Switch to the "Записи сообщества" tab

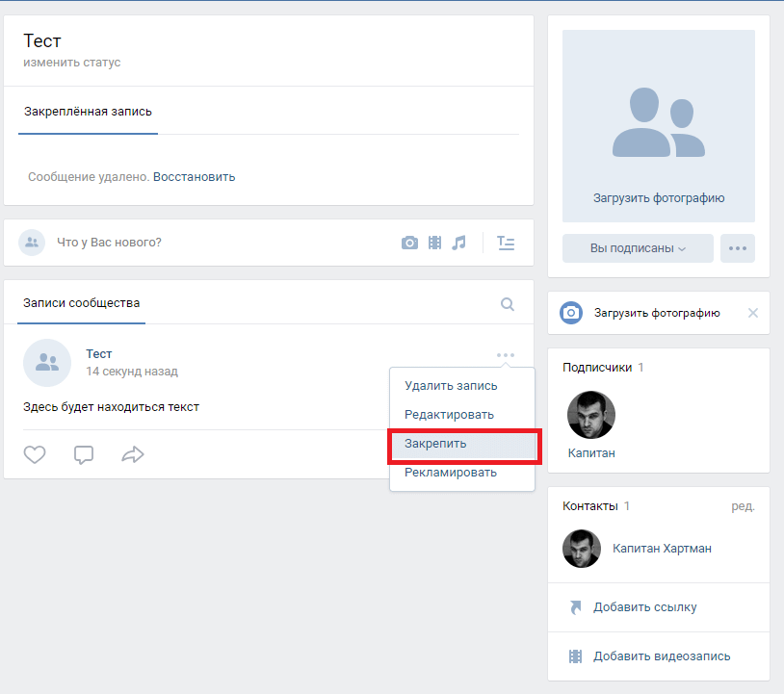click(82, 303)
